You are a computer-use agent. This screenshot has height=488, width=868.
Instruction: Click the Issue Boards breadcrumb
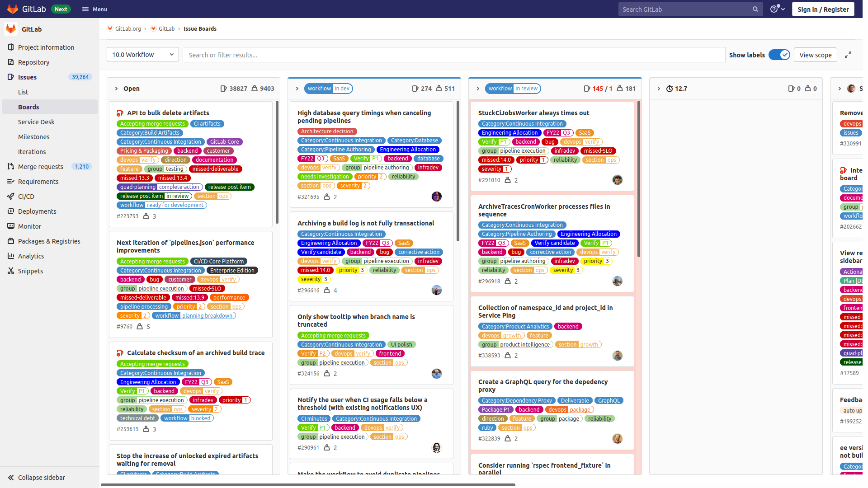pyautogui.click(x=200, y=28)
